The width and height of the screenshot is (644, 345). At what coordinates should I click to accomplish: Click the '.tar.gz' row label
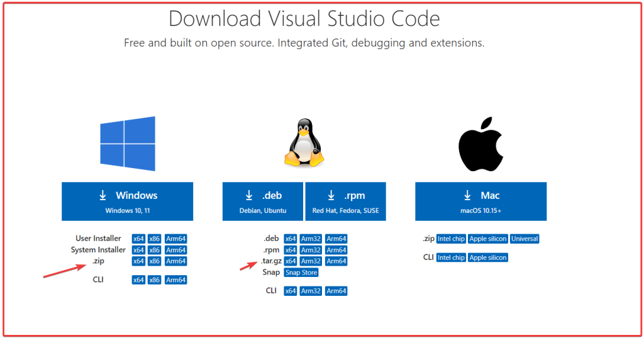(x=271, y=261)
